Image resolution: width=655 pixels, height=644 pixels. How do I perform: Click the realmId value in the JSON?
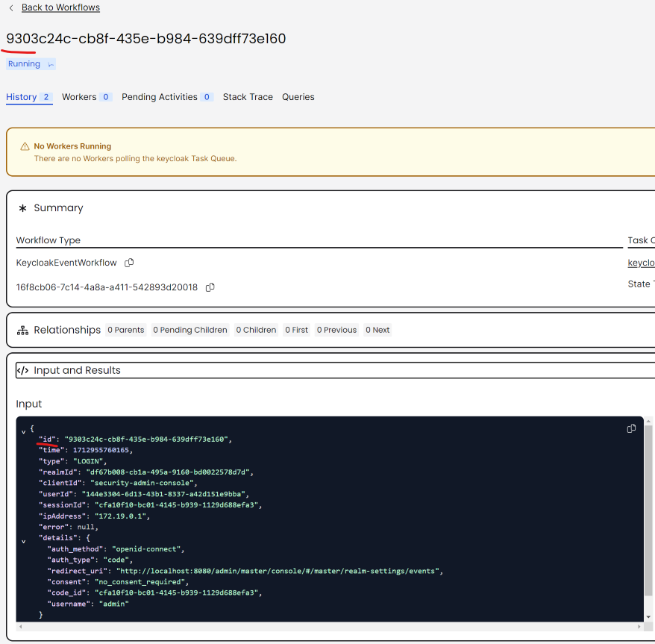coord(168,472)
